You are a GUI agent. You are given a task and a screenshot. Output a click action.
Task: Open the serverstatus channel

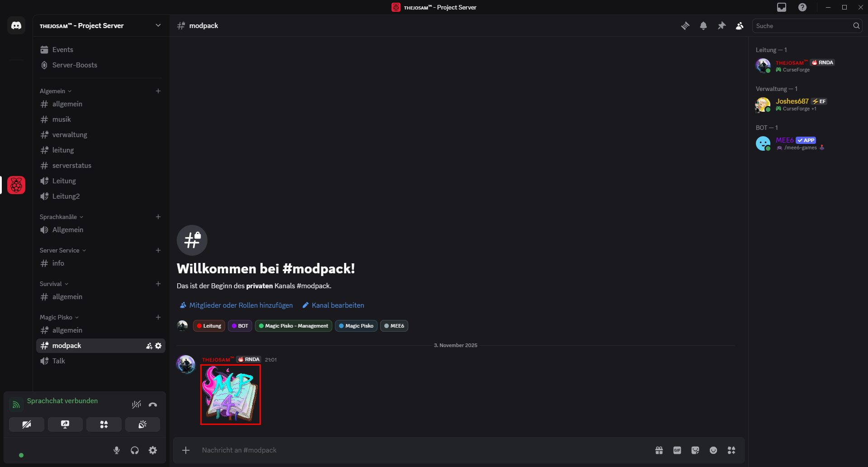click(x=71, y=166)
